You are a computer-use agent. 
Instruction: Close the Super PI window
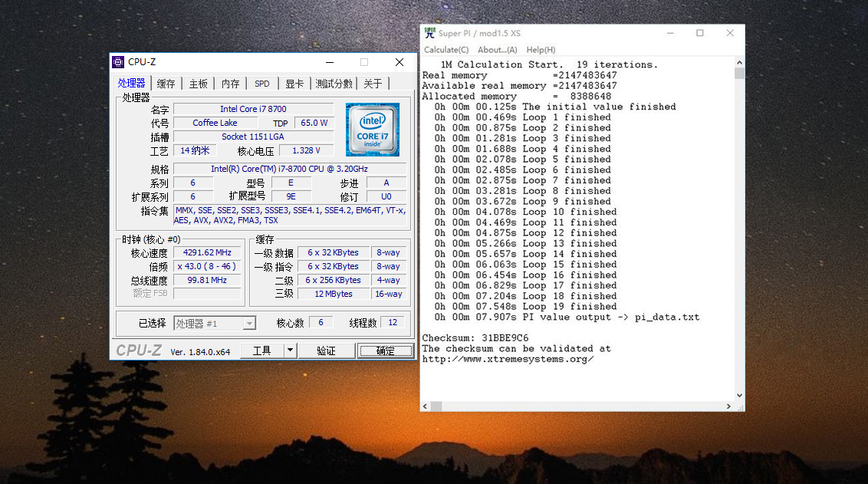pyautogui.click(x=730, y=33)
